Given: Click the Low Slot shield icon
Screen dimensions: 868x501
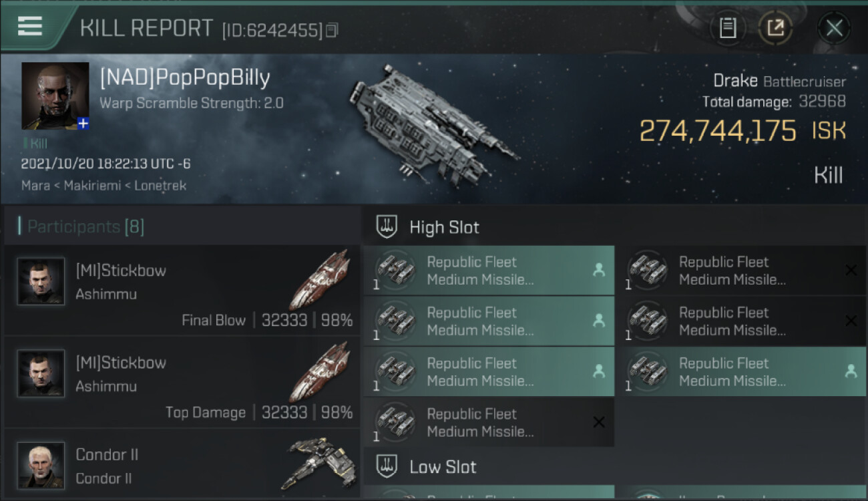Looking at the screenshot, I should tap(387, 466).
